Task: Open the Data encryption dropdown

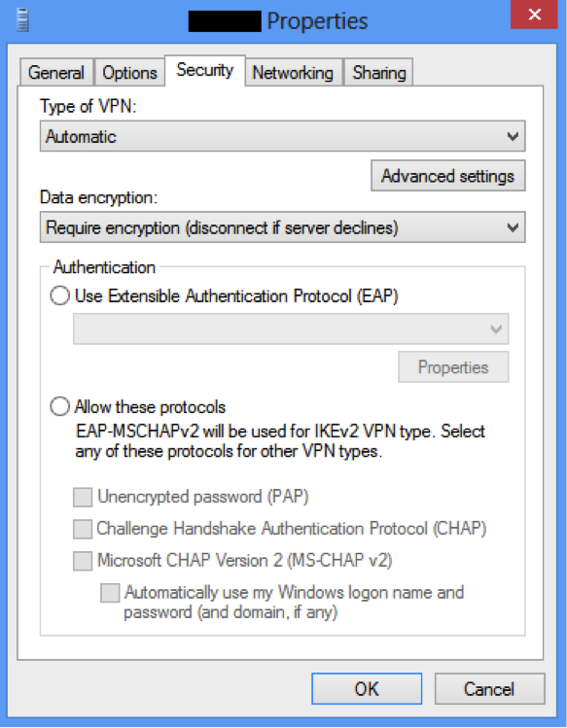Action: click(283, 227)
